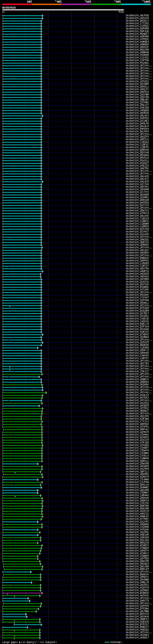Screen dimensions: 153x644
Task: Open hit UniRef100_A8JF66
Action: click(x=137, y=16)
